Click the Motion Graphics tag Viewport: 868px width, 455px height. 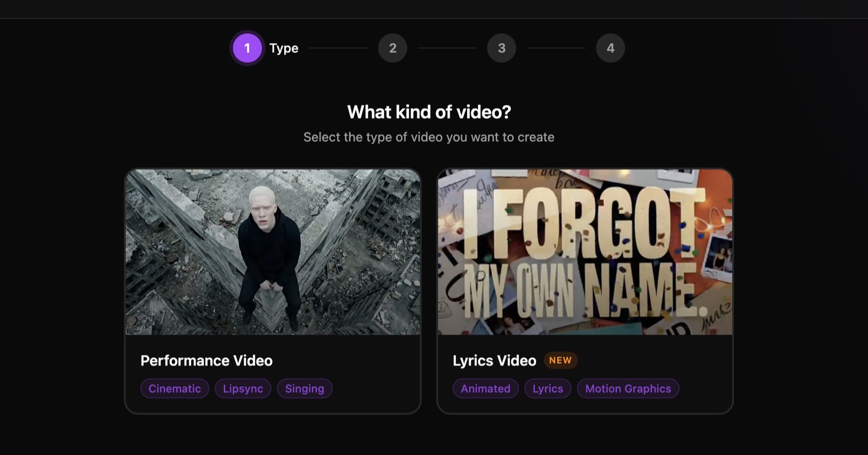[x=628, y=389]
